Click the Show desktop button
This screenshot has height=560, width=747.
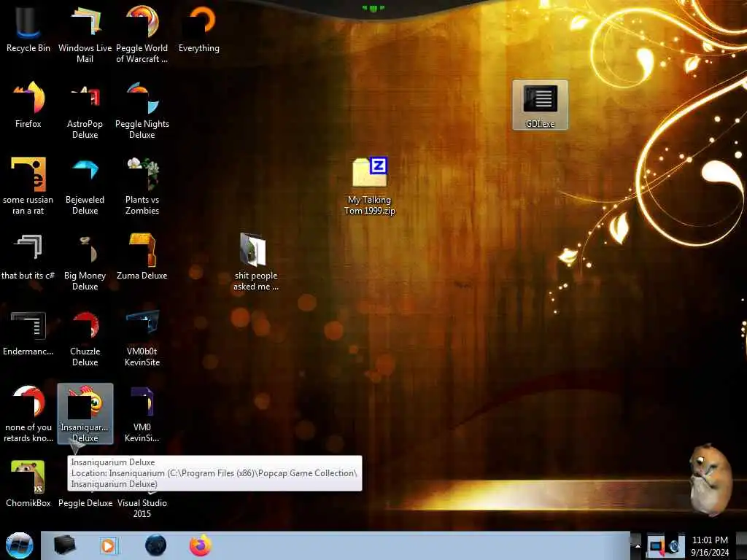(x=742, y=545)
